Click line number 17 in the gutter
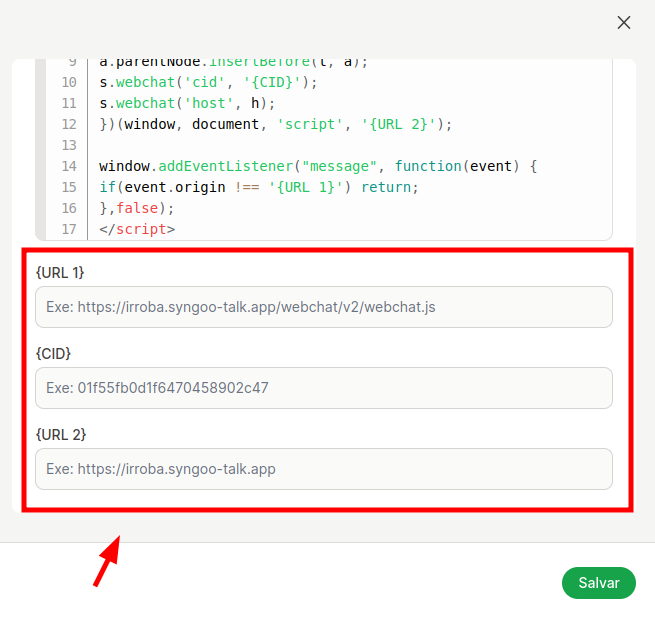The height and width of the screenshot is (617, 655). (x=69, y=229)
